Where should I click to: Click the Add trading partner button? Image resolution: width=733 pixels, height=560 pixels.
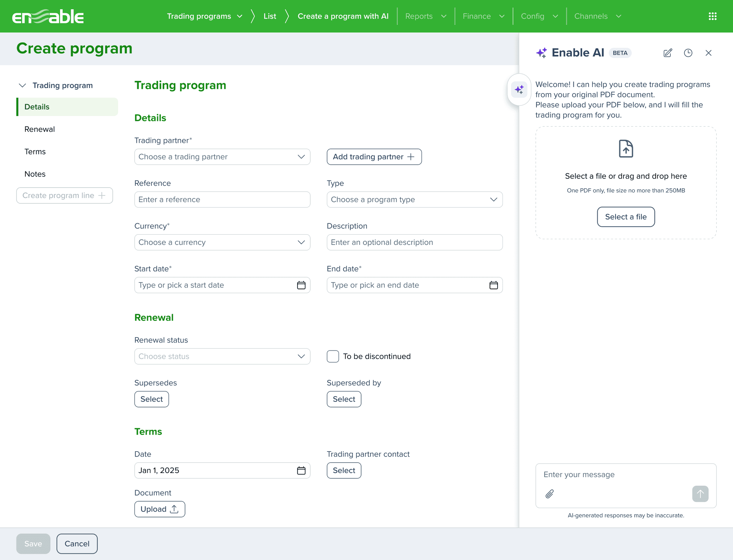(374, 157)
